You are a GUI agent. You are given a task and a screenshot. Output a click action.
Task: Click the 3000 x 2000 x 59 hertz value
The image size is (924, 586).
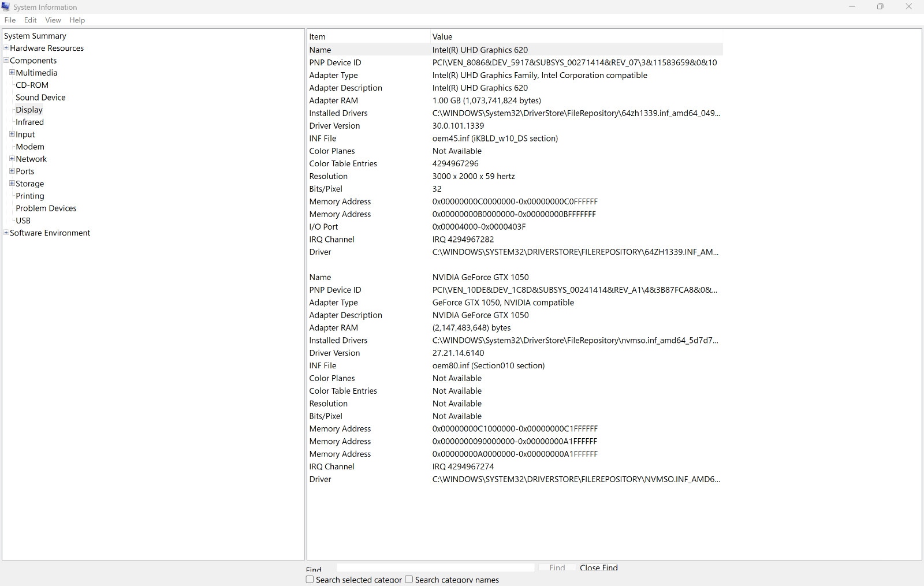point(474,176)
